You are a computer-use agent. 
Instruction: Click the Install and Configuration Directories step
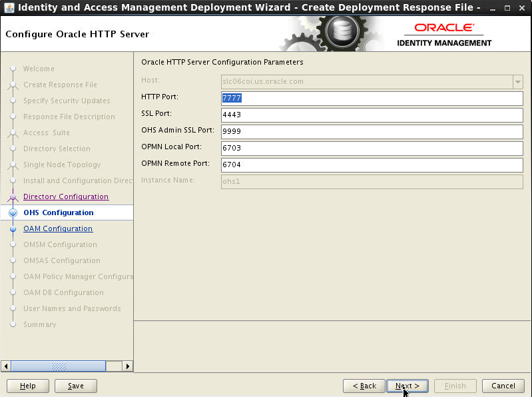coord(78,181)
